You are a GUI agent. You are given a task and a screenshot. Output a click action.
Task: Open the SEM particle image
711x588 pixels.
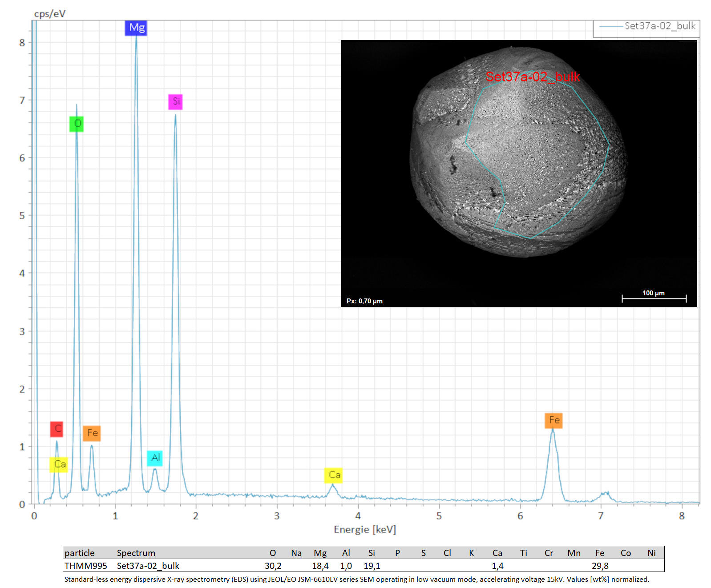(519, 173)
